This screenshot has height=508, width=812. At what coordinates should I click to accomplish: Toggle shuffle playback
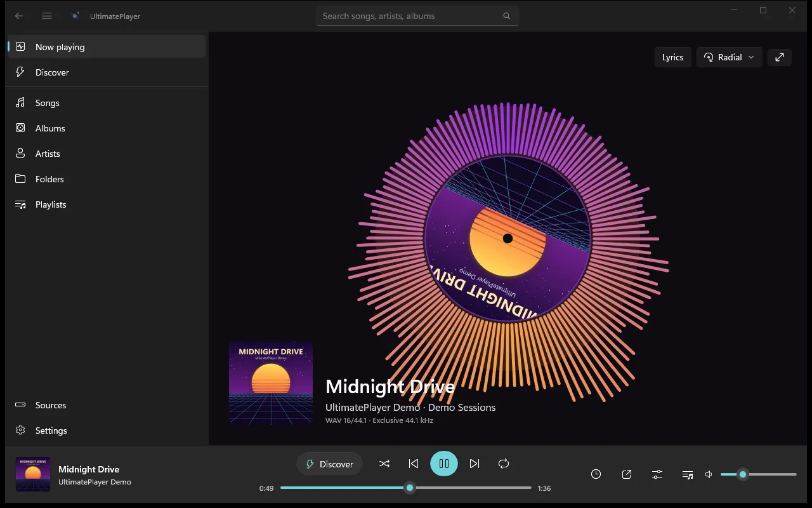[x=384, y=464]
